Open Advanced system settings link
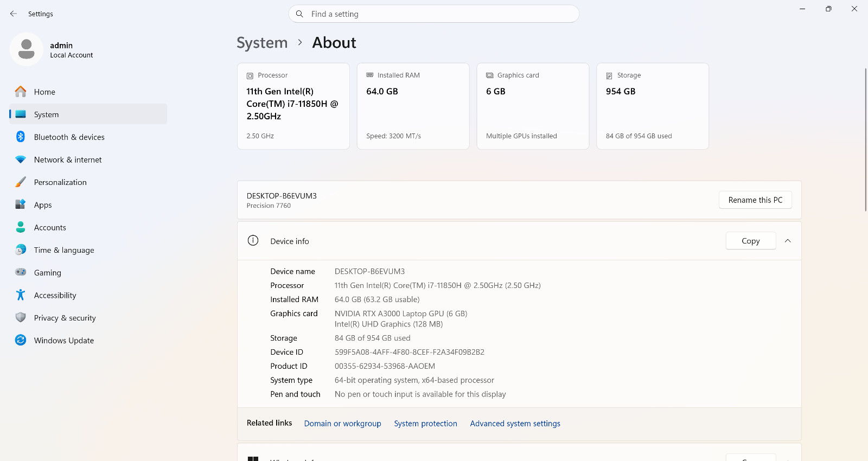Image resolution: width=868 pixels, height=461 pixels. [515, 424]
